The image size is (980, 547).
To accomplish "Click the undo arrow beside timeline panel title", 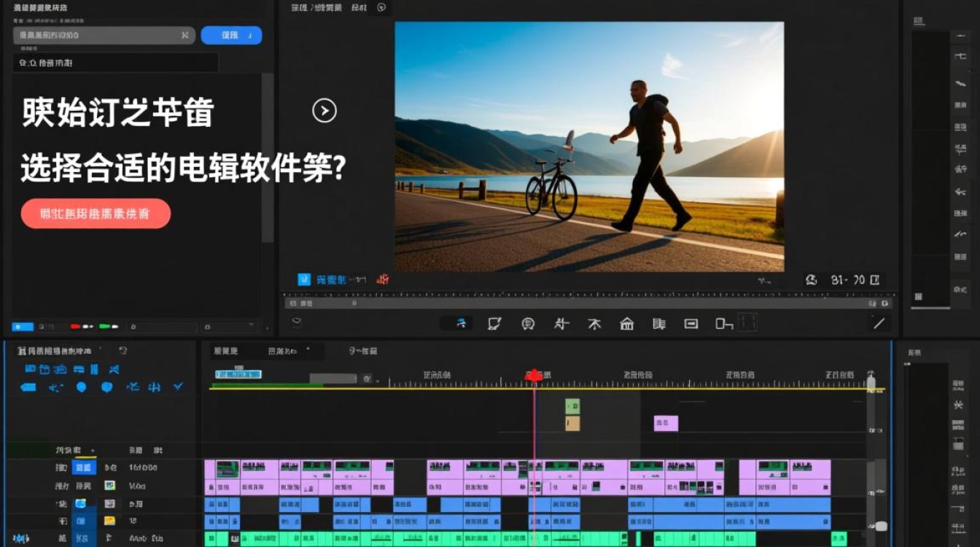I will coord(123,351).
